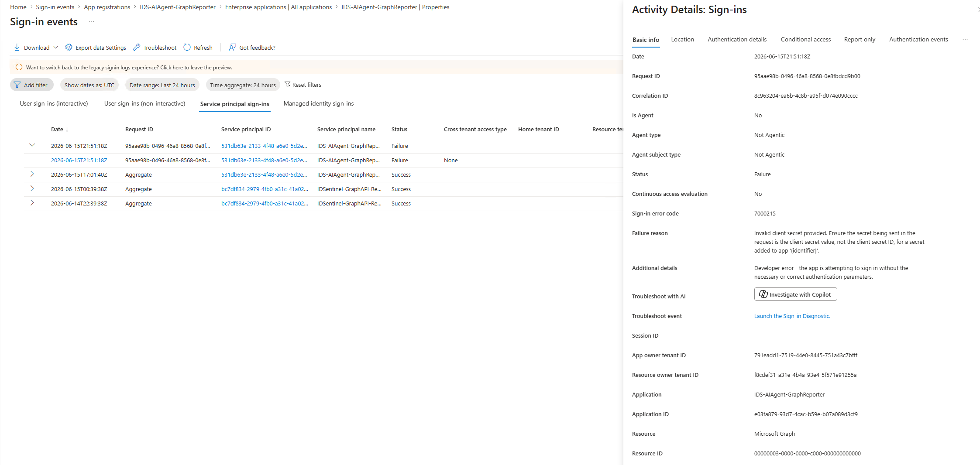The width and height of the screenshot is (980, 465).
Task: Sort by Date column header
Action: 60,129
